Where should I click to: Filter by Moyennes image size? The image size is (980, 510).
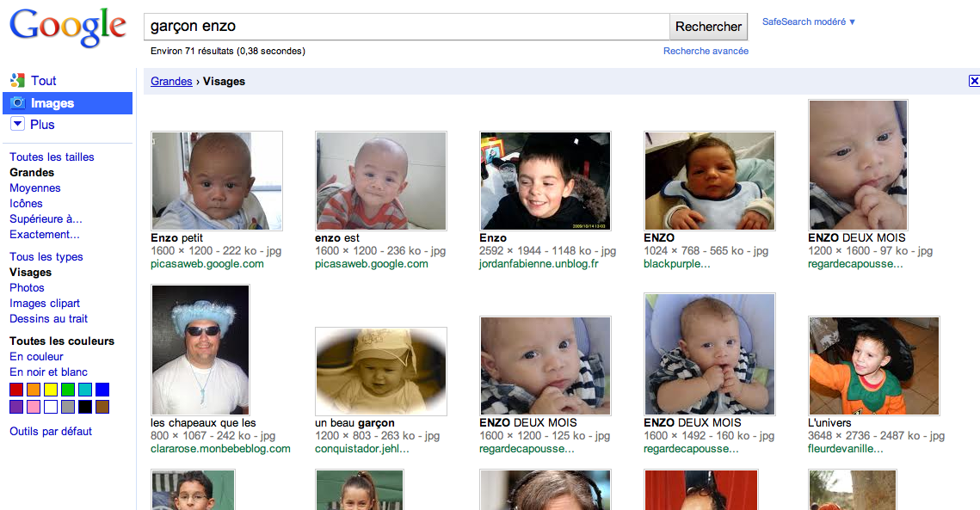pyautogui.click(x=35, y=188)
